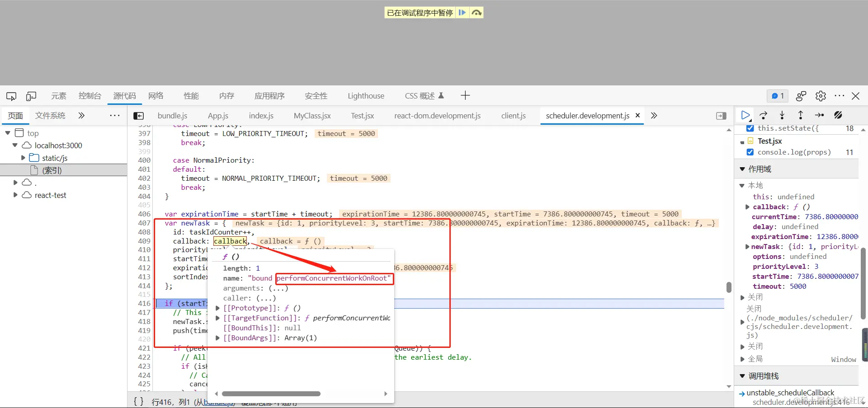Step over from the paused overlay banner
Screen dimensions: 868x408
[476, 13]
